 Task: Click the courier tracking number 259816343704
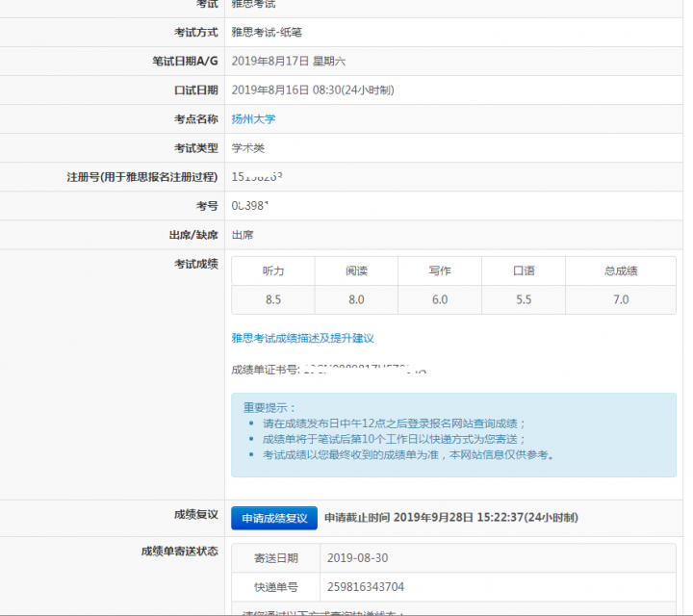[x=366, y=586]
